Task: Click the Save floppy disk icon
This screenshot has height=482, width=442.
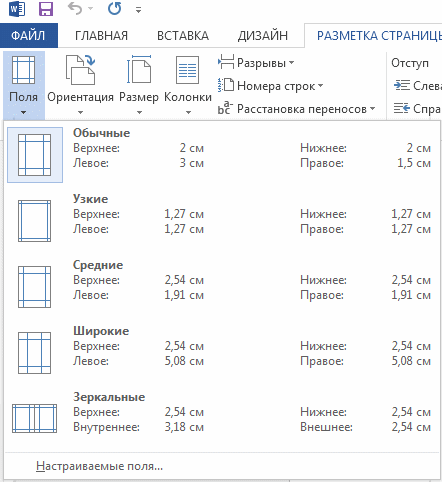Action: pos(46,9)
